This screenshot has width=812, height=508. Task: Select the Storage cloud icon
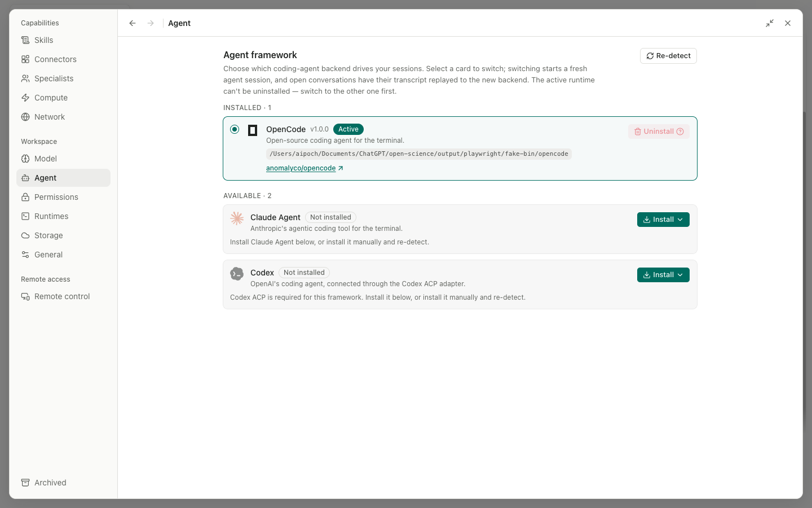pyautogui.click(x=25, y=235)
